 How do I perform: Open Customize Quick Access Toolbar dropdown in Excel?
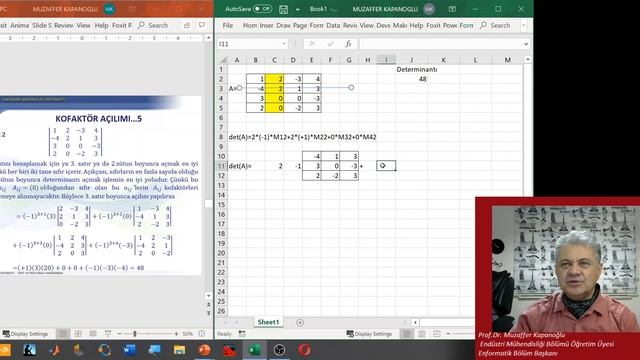coord(298,9)
